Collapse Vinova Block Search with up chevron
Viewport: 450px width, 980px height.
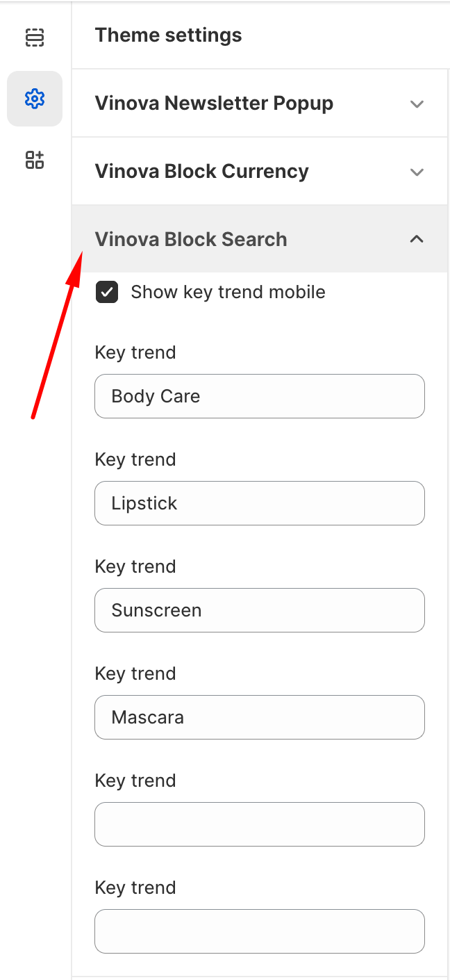point(417,239)
